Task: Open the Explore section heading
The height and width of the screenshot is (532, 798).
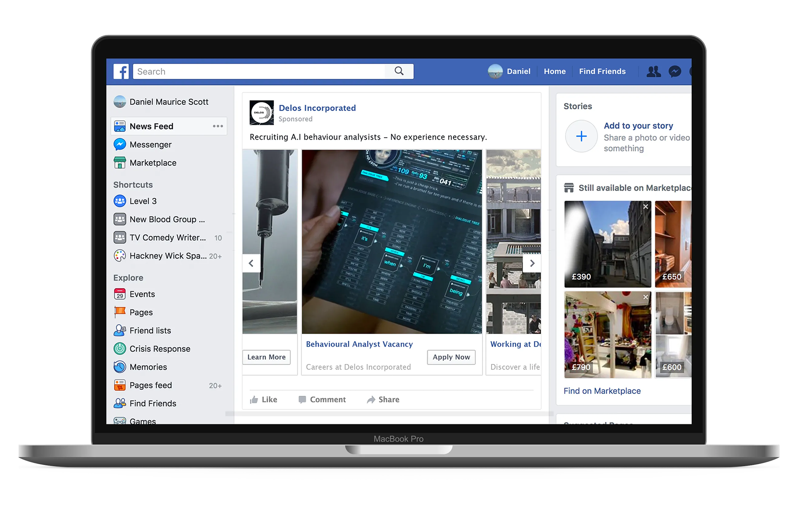Action: pos(128,278)
